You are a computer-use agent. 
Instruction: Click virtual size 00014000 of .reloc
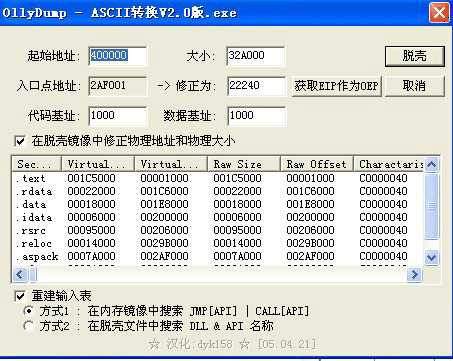(91, 243)
